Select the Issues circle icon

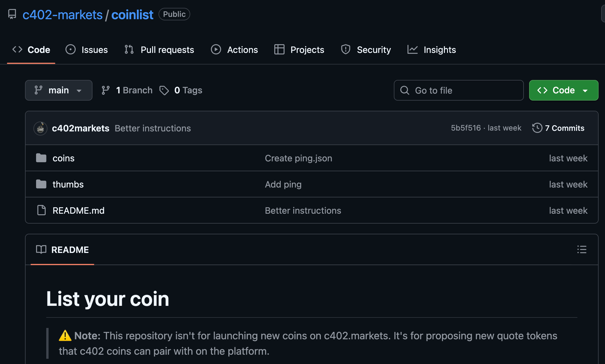[70, 49]
